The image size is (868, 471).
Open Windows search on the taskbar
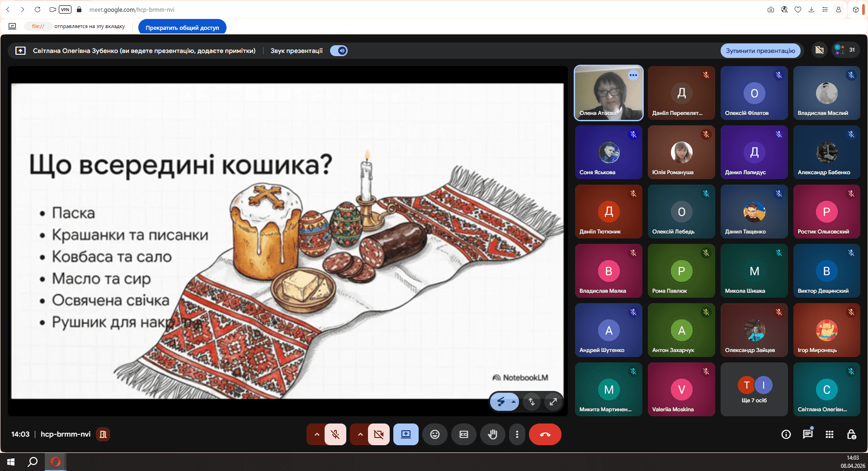[x=33, y=462]
